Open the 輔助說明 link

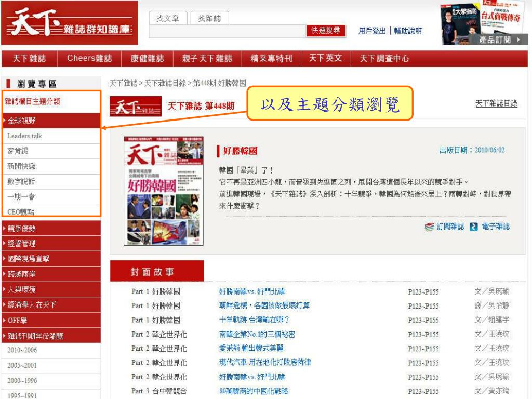click(x=408, y=31)
